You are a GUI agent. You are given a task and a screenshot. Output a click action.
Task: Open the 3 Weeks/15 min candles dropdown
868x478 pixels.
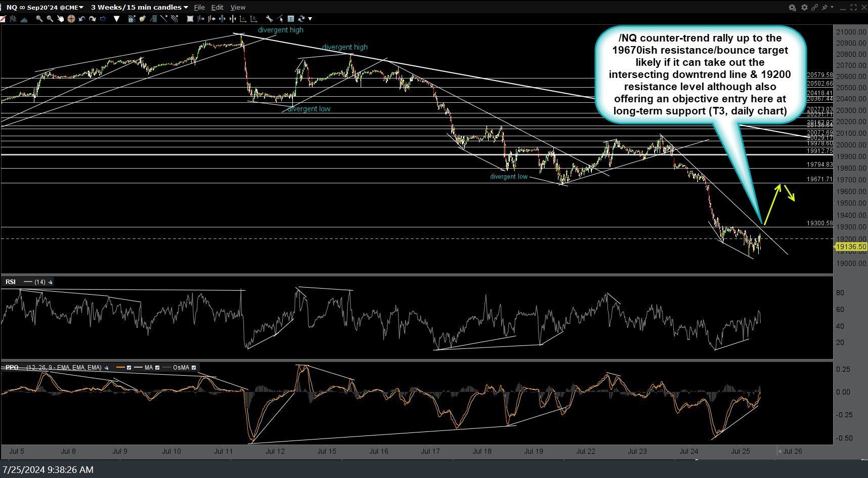tap(140, 7)
